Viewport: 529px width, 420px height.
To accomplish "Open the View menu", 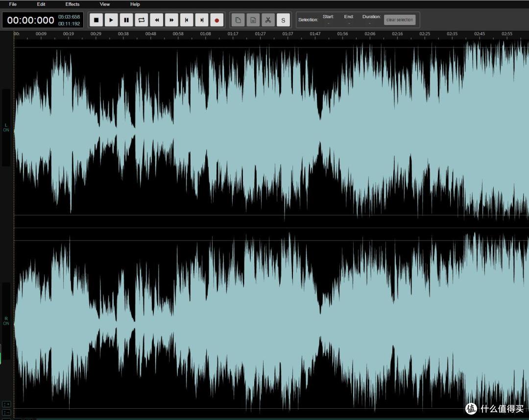I will point(105,4).
